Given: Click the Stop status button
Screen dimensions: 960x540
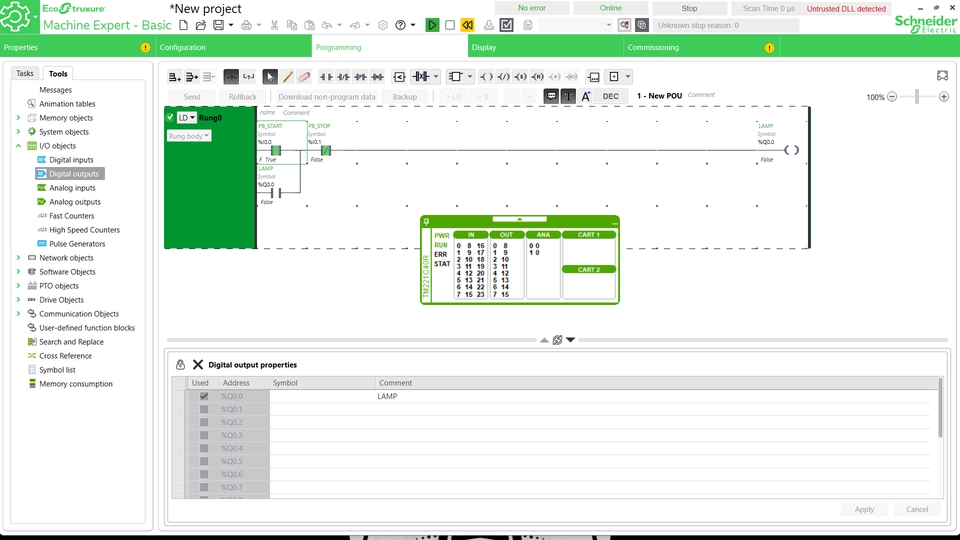Looking at the screenshot, I should pyautogui.click(x=689, y=8).
